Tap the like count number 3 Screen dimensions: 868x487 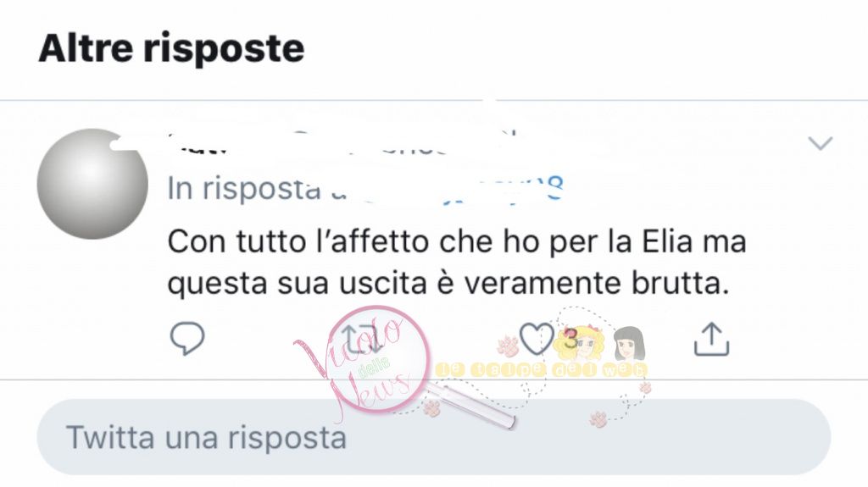click(570, 338)
